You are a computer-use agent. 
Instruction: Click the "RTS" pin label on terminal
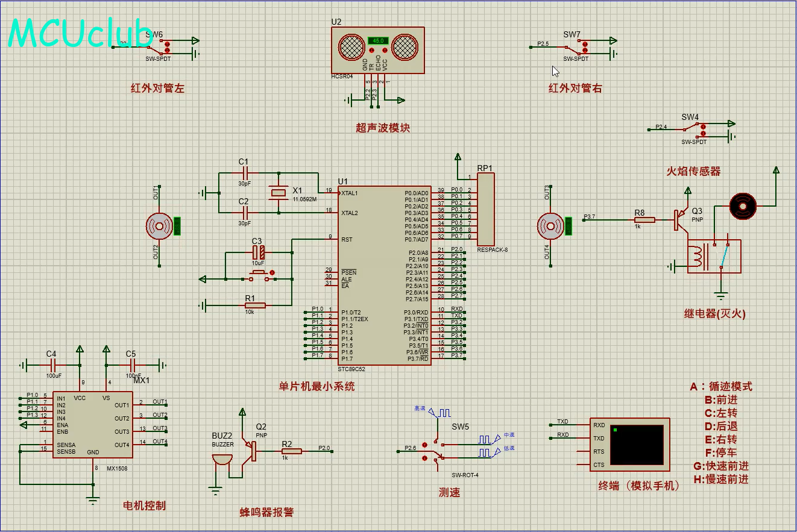[x=599, y=451]
